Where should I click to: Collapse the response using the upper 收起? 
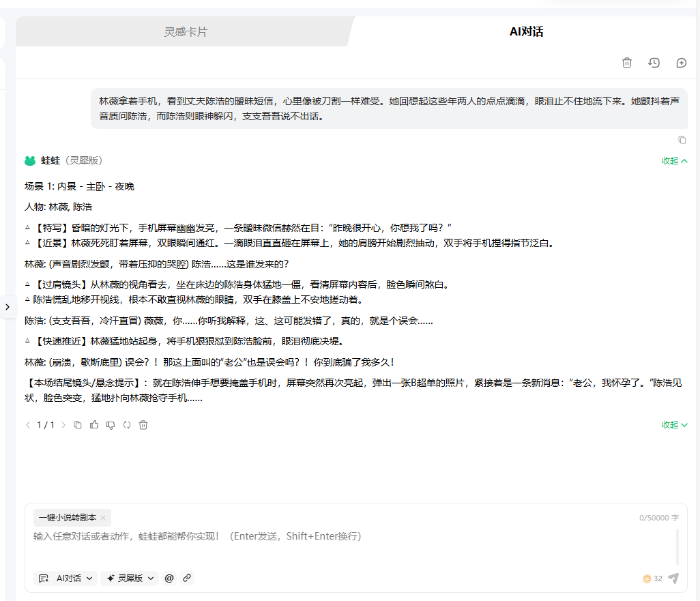tap(675, 161)
